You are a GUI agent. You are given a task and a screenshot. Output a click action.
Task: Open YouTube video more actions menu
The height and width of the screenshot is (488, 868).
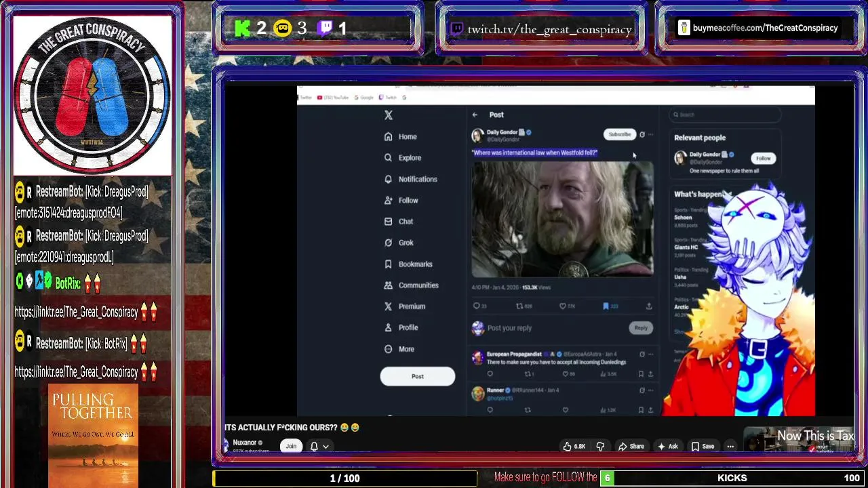coord(730,447)
